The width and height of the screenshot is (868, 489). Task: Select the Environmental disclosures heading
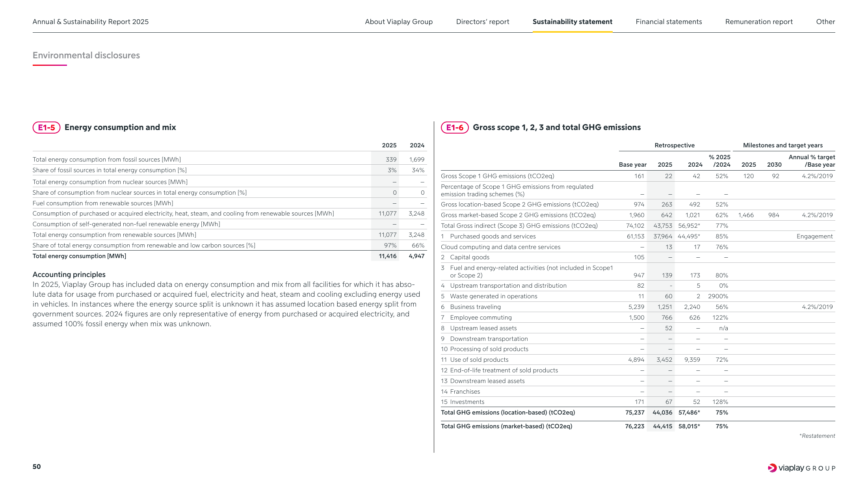point(86,55)
